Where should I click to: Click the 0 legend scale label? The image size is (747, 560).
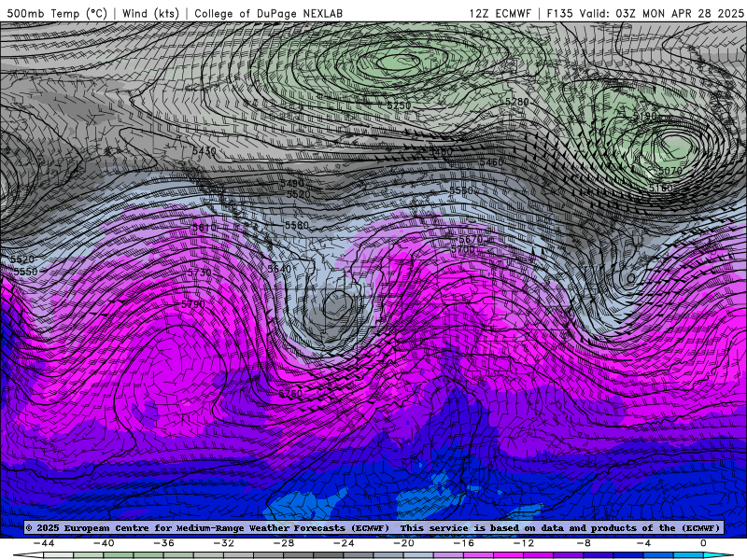pyautogui.click(x=703, y=543)
